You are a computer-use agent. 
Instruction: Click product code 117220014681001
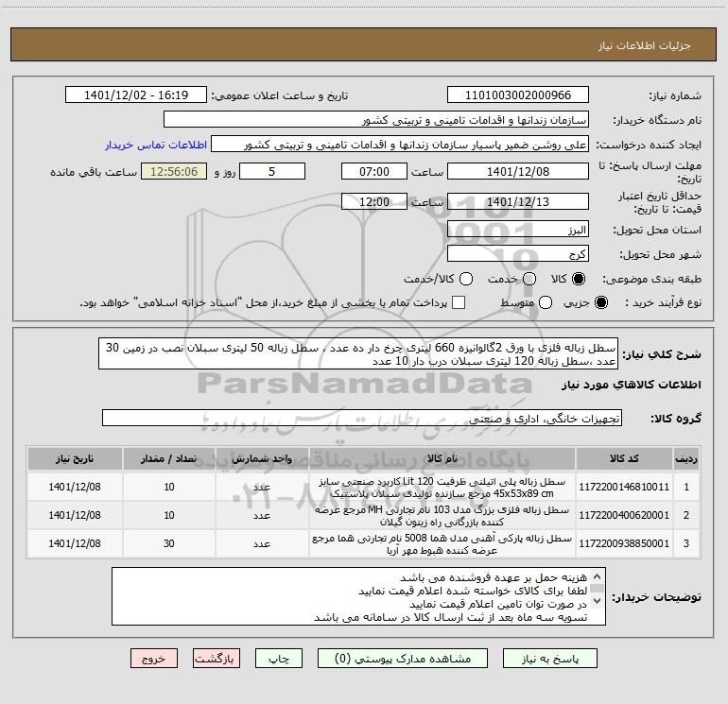click(x=624, y=487)
